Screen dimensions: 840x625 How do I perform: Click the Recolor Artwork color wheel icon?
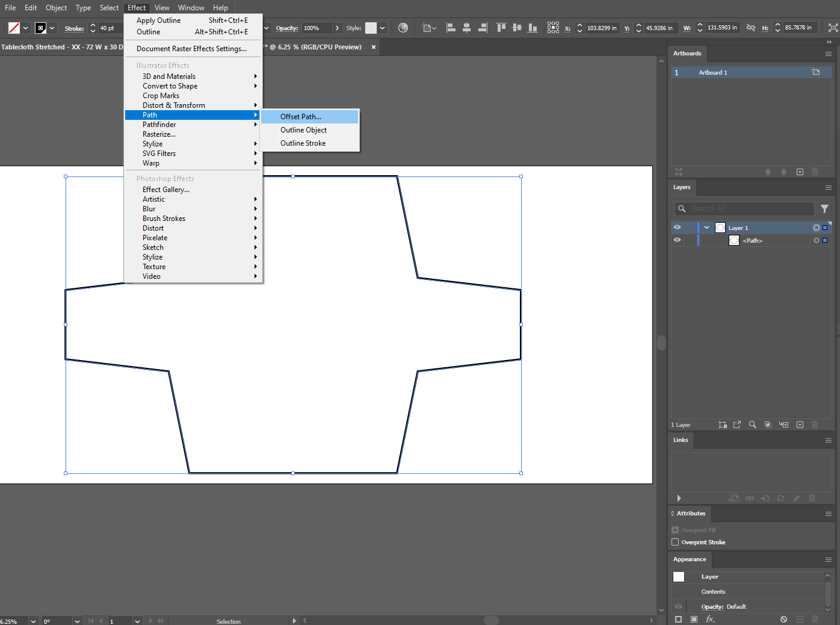pos(403,28)
